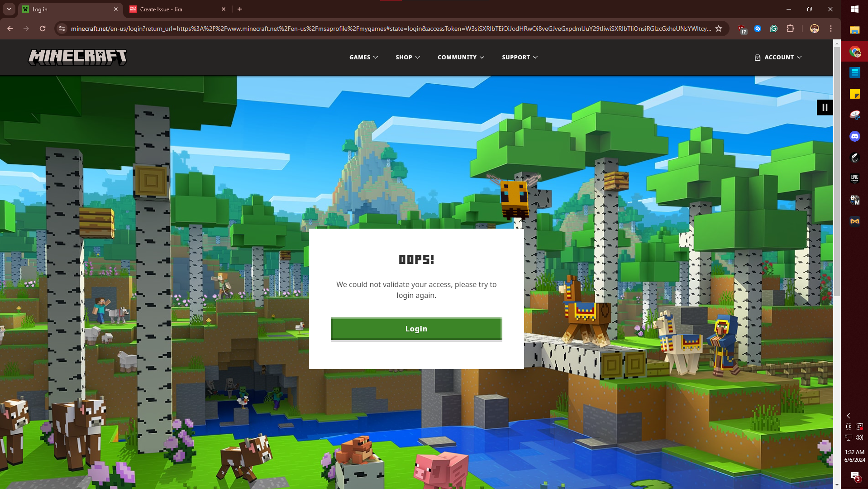Screen dimensions: 868x489
Task: Open the BM app from the taskbar
Action: tap(855, 200)
